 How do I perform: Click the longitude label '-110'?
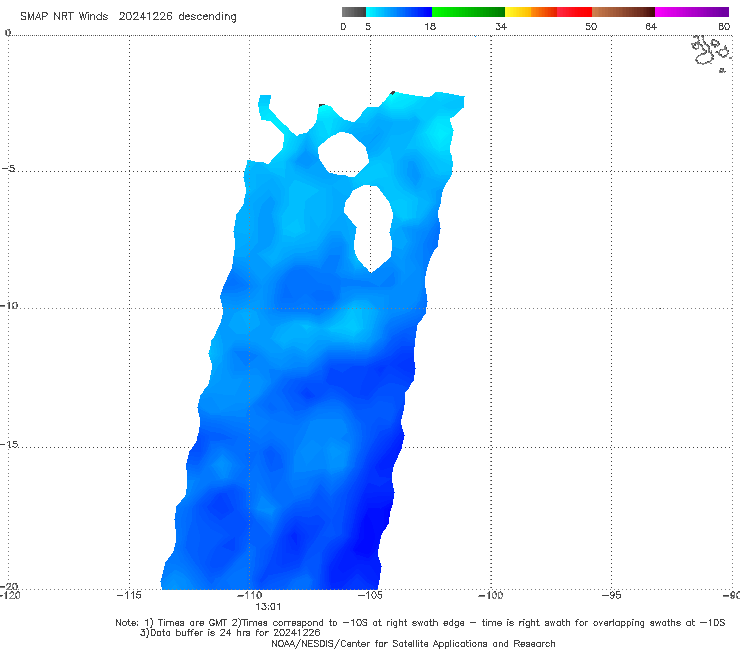250,595
